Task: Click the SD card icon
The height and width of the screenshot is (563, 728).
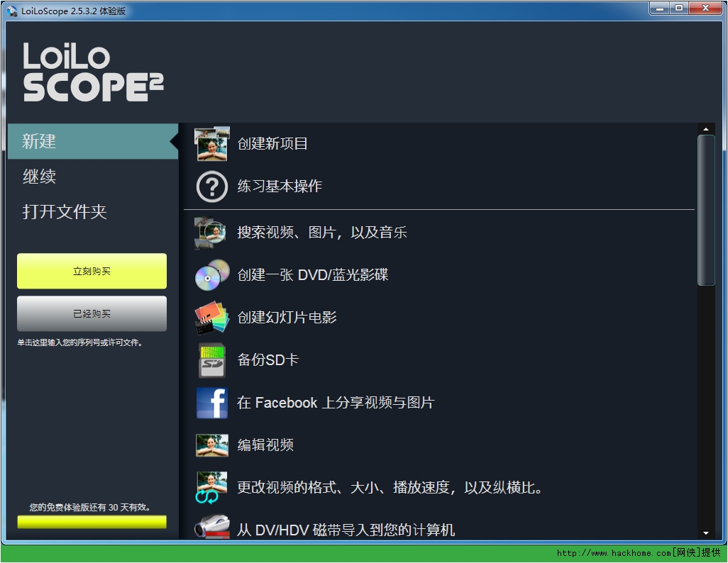Action: [212, 360]
